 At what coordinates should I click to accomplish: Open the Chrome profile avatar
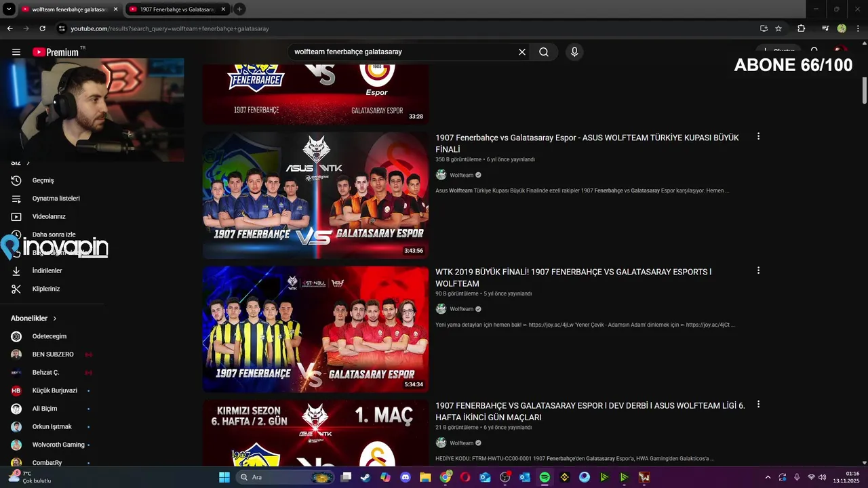pos(842,28)
